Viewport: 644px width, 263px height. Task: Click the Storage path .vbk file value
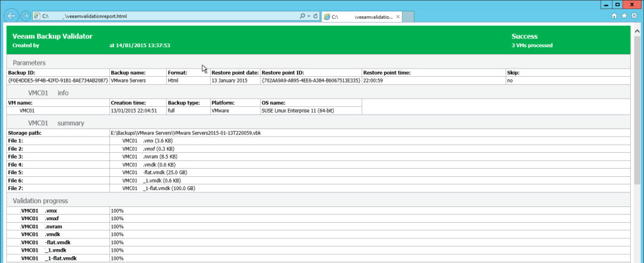(186, 133)
